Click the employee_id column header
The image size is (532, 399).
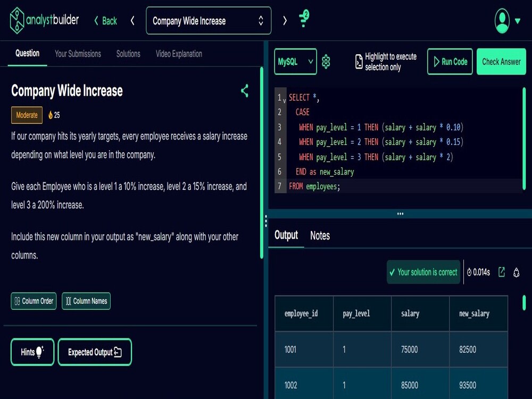click(x=304, y=313)
